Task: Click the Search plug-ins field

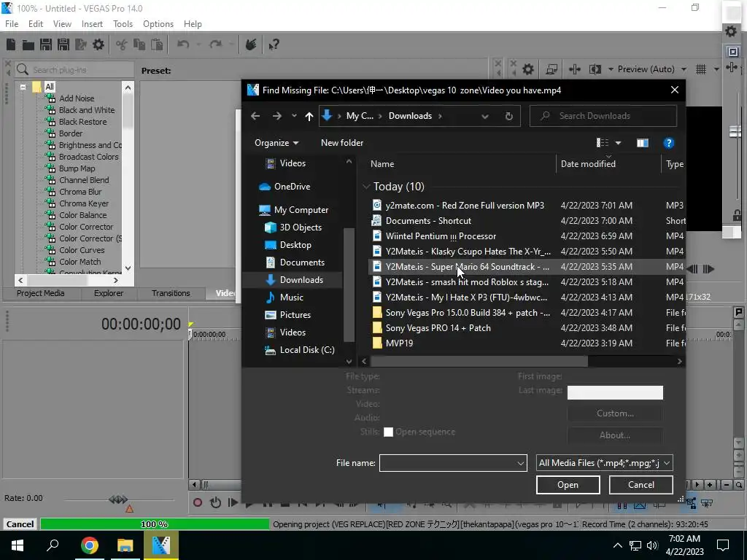Action: pos(74,70)
